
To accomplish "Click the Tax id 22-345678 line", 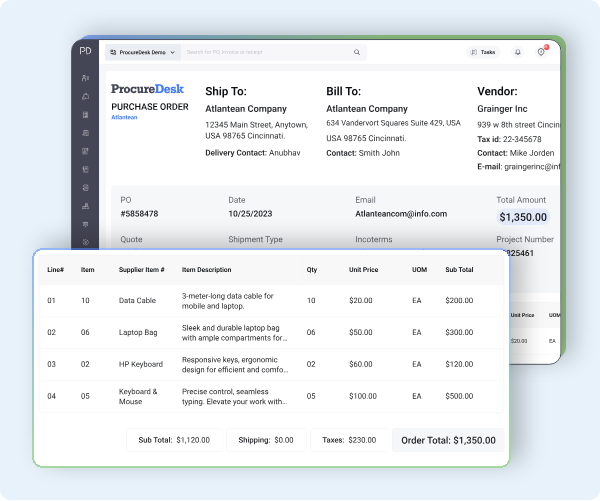I will [x=509, y=139].
